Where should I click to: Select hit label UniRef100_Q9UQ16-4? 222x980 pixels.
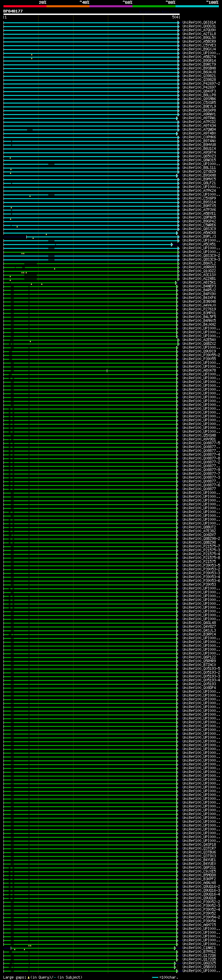(x=201, y=894)
